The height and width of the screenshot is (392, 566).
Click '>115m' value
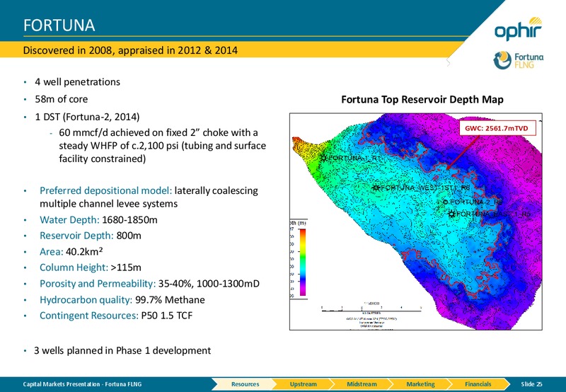pyautogui.click(x=126, y=267)
